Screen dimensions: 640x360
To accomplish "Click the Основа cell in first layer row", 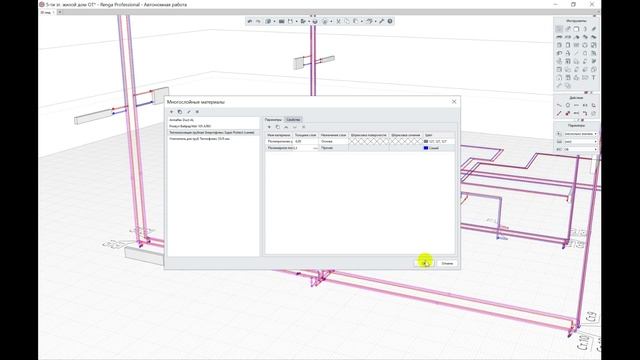I will click(333, 141).
